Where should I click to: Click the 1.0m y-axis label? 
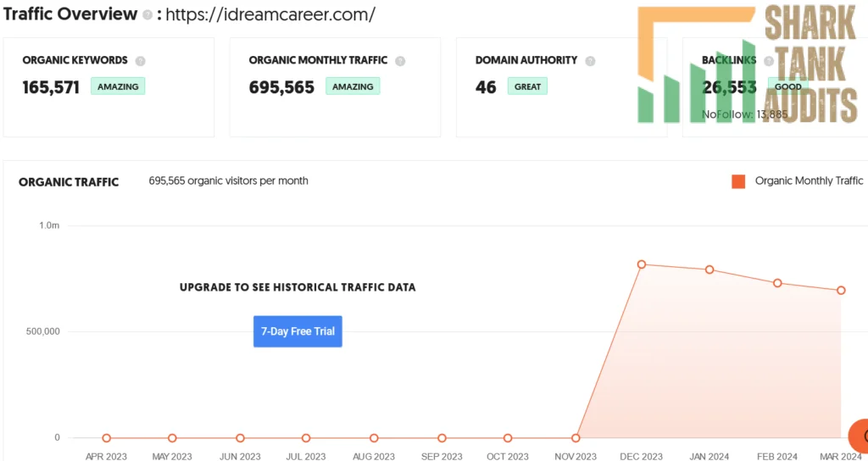(x=48, y=225)
